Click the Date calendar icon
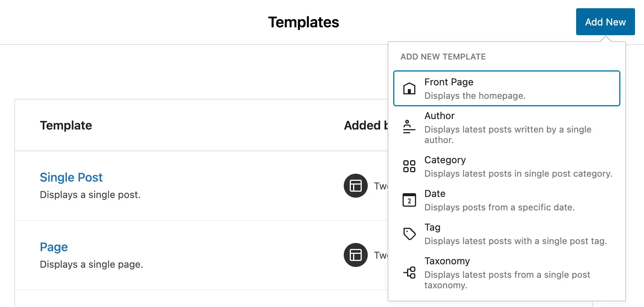Image resolution: width=644 pixels, height=307 pixels. click(409, 200)
